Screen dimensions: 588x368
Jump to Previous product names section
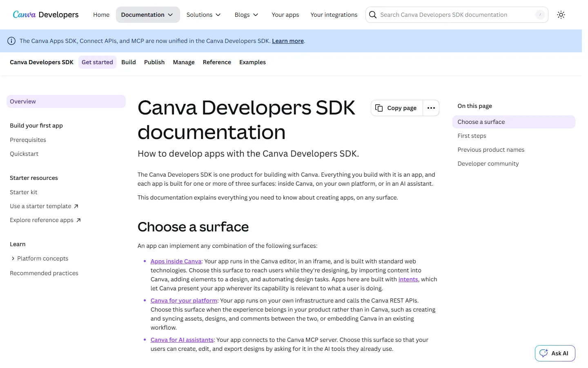point(491,150)
